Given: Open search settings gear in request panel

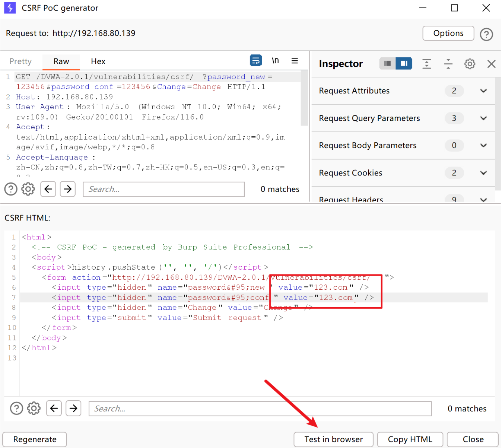Looking at the screenshot, I should pos(28,189).
